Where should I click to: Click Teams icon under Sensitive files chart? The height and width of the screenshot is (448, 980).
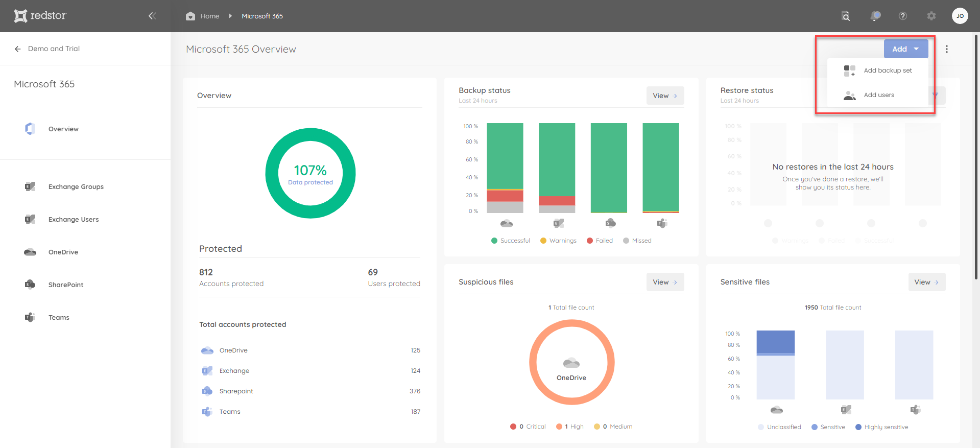click(915, 410)
